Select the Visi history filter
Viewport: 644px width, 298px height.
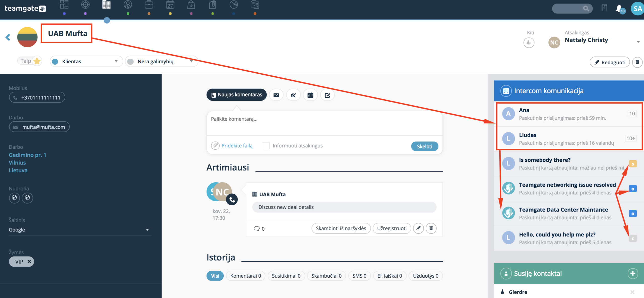pos(215,276)
